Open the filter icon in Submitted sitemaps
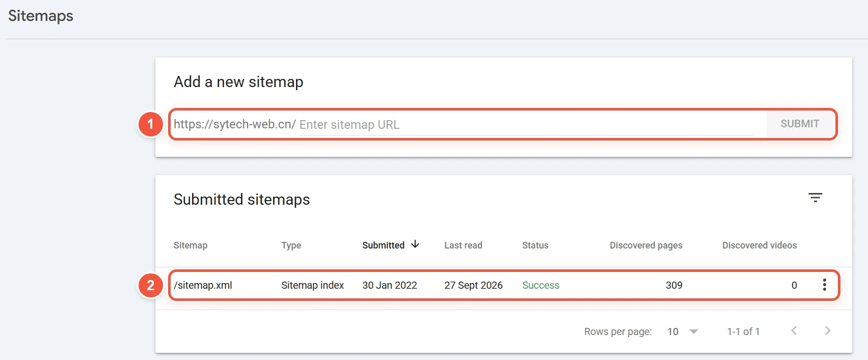 click(x=815, y=198)
